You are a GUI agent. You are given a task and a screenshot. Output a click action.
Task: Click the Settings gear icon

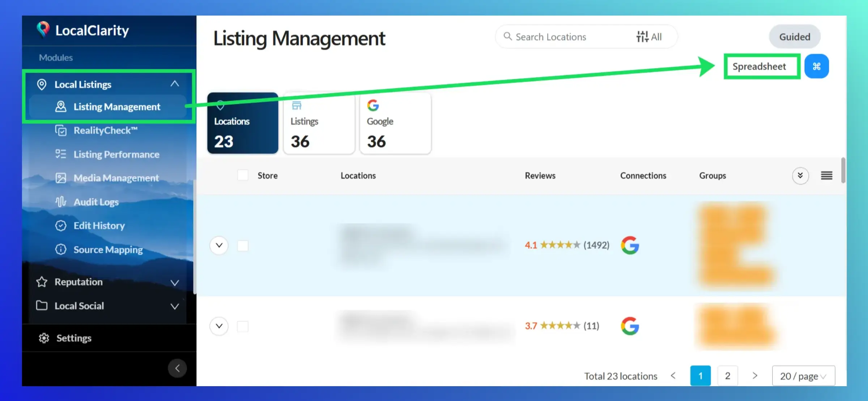(x=44, y=338)
